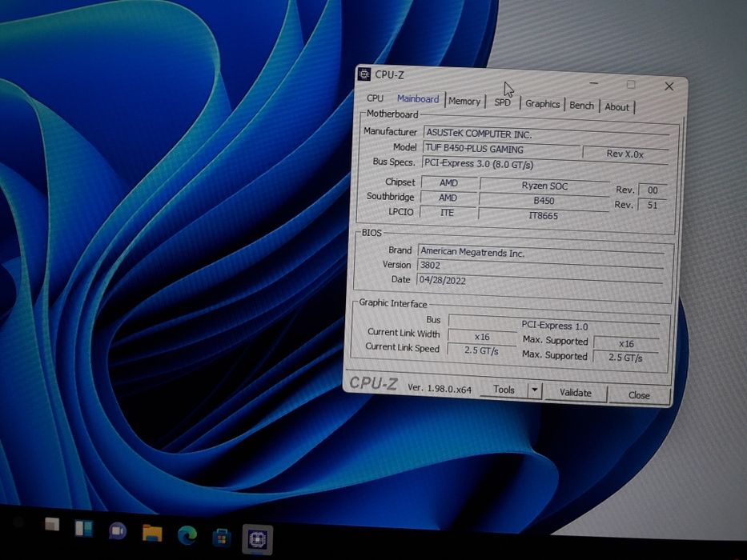Open the About tab
This screenshot has height=560, width=747.
(616, 107)
